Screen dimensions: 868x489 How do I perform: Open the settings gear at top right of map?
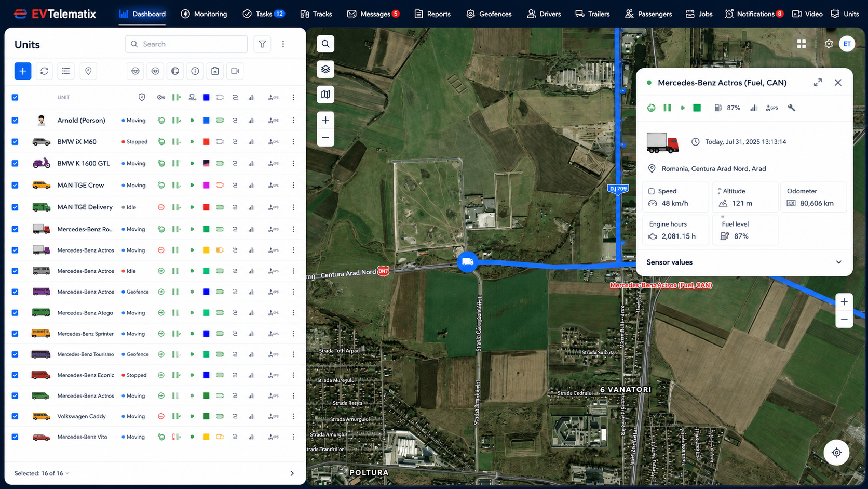829,44
